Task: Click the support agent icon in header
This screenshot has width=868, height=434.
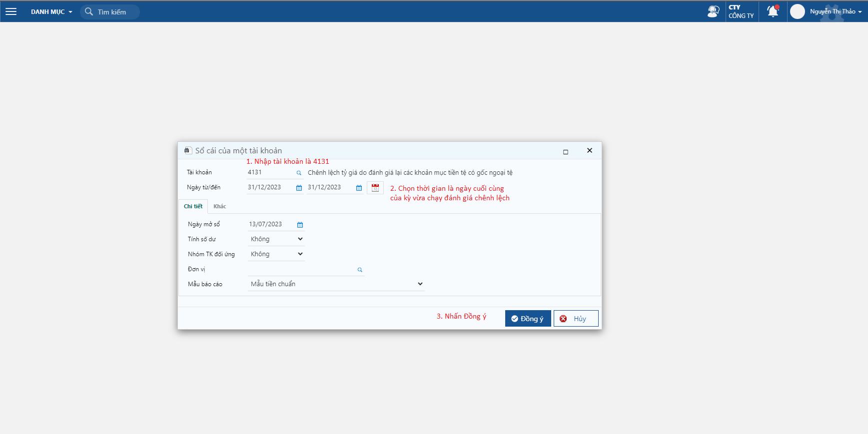Action: tap(713, 11)
